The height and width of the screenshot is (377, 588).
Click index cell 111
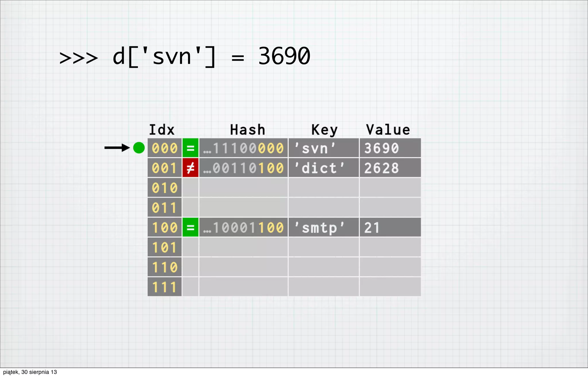165,287
